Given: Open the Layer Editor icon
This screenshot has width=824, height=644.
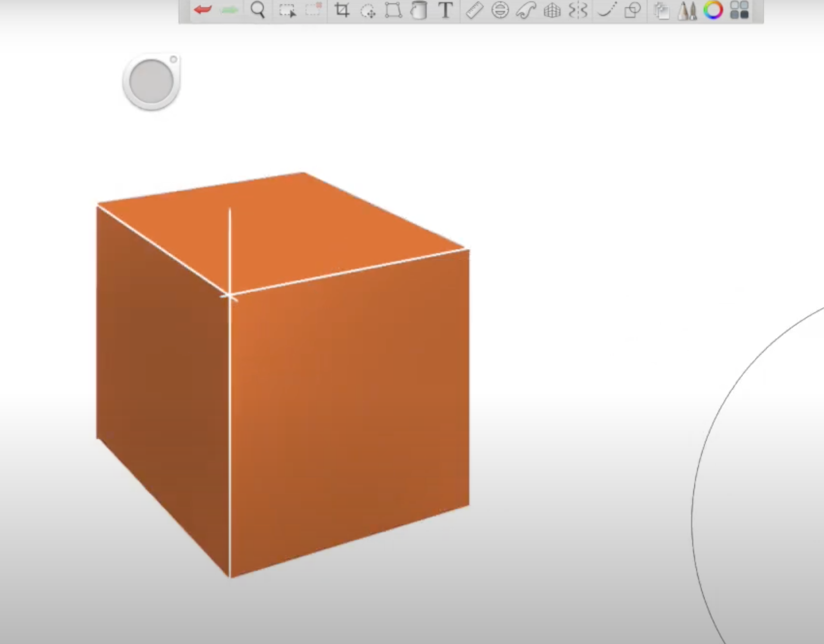Looking at the screenshot, I should pos(662,11).
